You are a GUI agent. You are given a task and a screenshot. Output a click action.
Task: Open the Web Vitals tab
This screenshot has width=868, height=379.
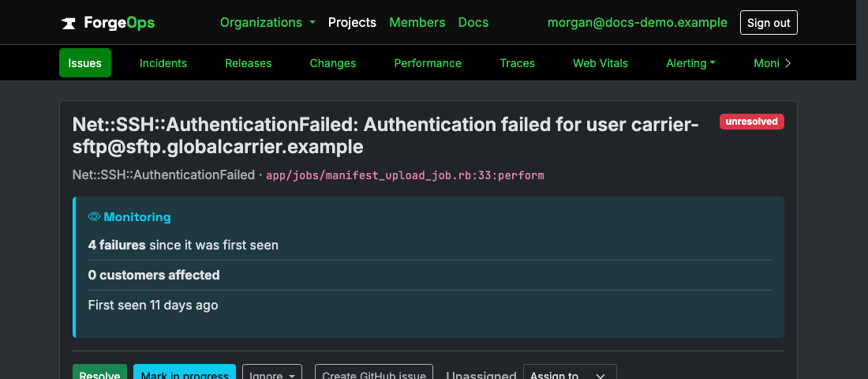click(600, 63)
